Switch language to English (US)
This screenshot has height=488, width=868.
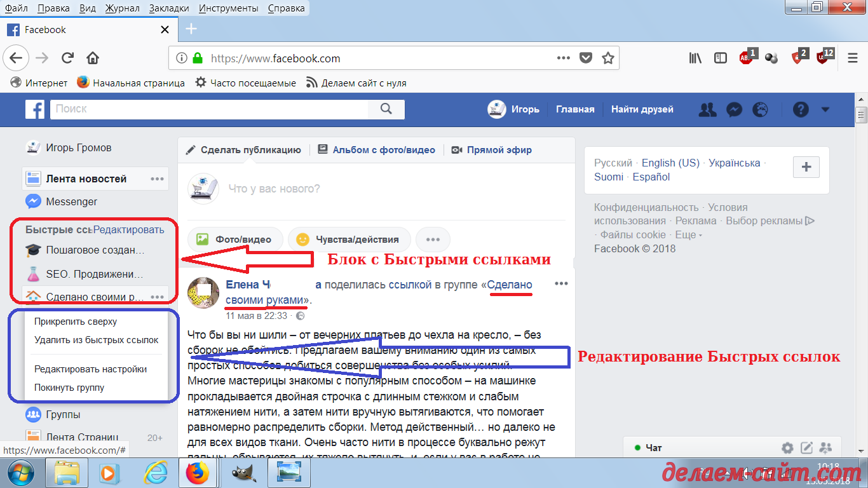(670, 163)
